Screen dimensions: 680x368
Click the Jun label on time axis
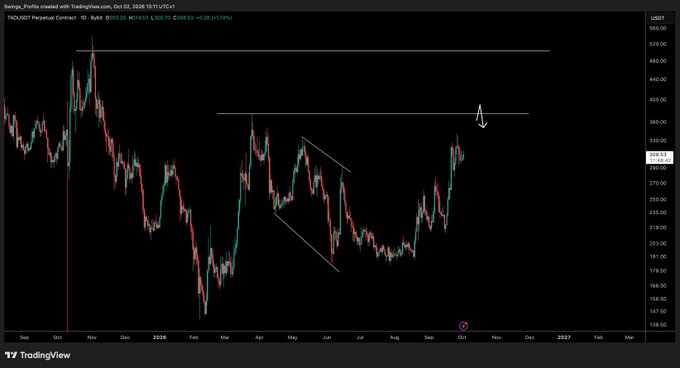click(327, 337)
